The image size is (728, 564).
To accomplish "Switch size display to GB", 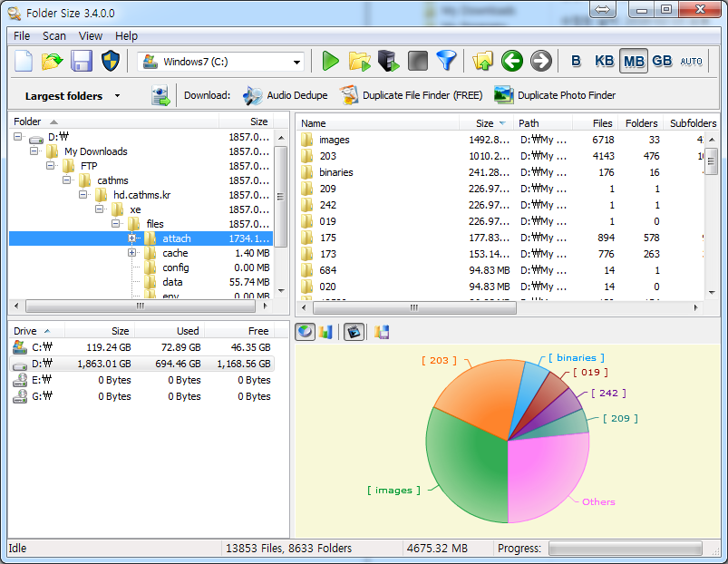I will 662,62.
